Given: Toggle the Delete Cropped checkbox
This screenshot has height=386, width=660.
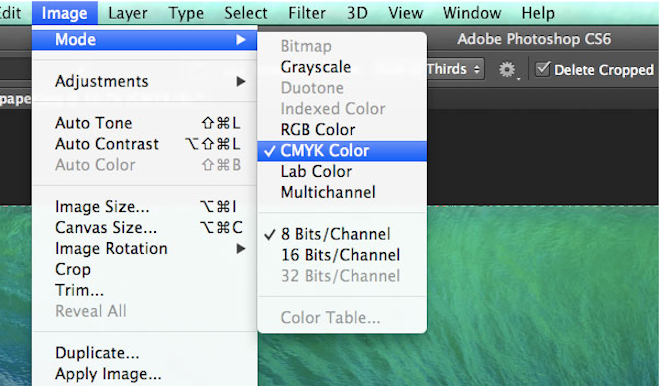Looking at the screenshot, I should coord(543,69).
